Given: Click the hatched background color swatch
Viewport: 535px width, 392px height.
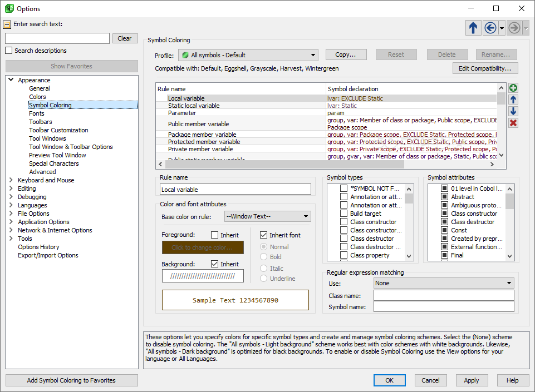Looking at the screenshot, I should pyautogui.click(x=203, y=276).
